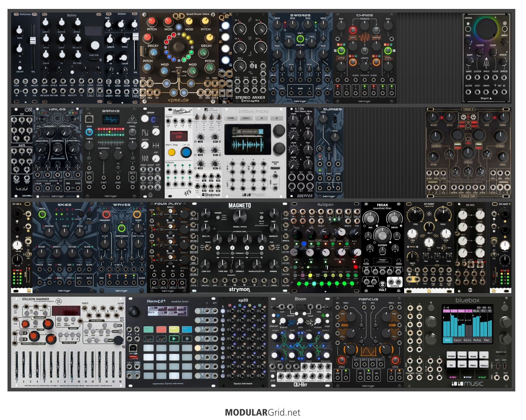526x420 pixels.
Task: Open HOME on bitbox micro
Action: 231,118
